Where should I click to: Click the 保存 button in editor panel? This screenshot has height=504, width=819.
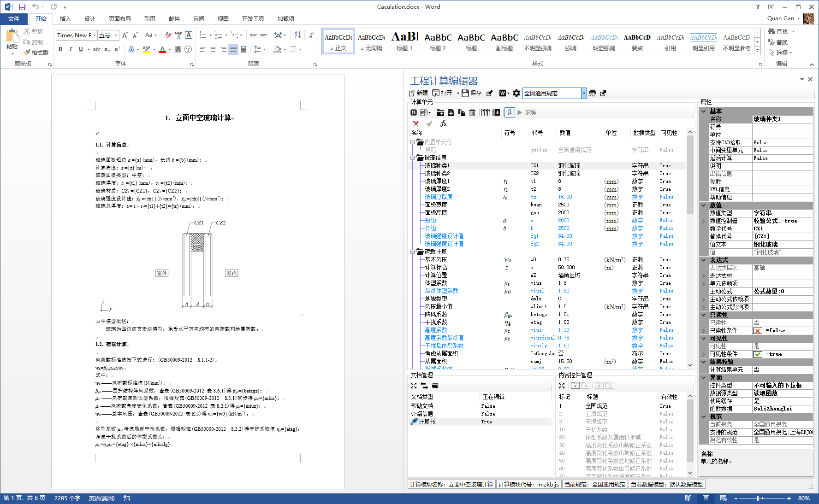coord(472,93)
